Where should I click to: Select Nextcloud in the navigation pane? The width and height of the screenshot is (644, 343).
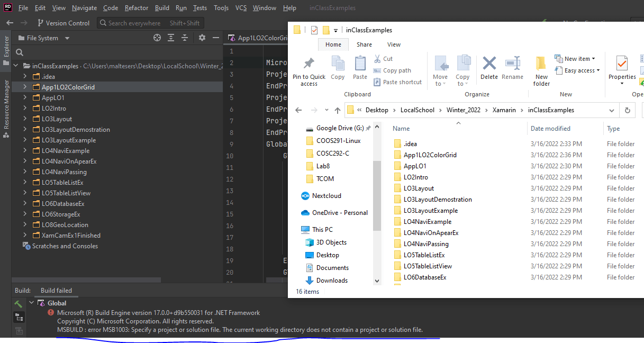(326, 196)
